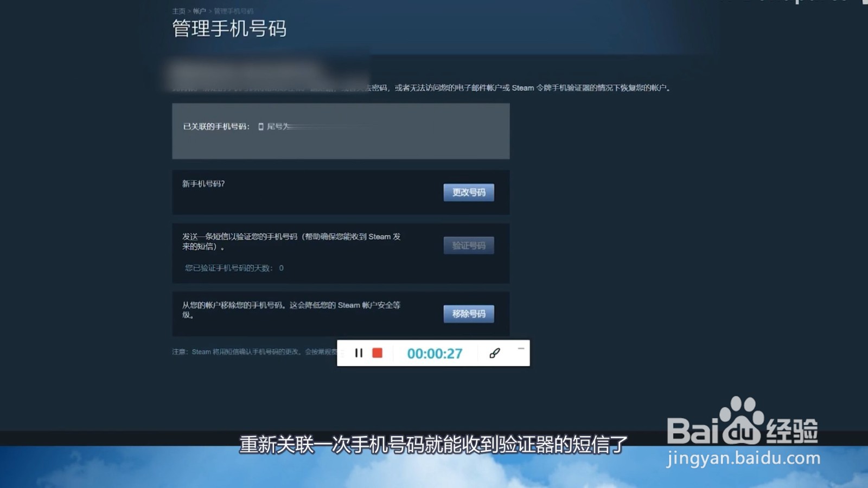Image resolution: width=868 pixels, height=488 pixels.
Task: Pause the screen recording
Action: tap(359, 353)
